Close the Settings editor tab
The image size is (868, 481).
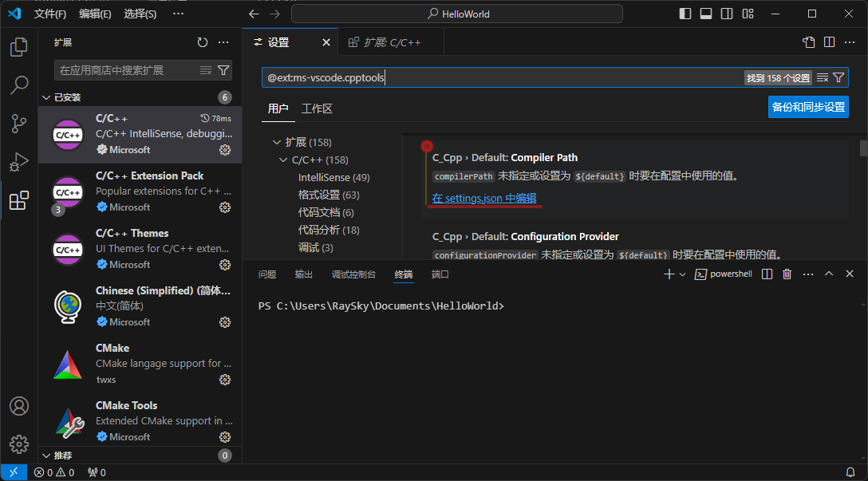tap(326, 42)
